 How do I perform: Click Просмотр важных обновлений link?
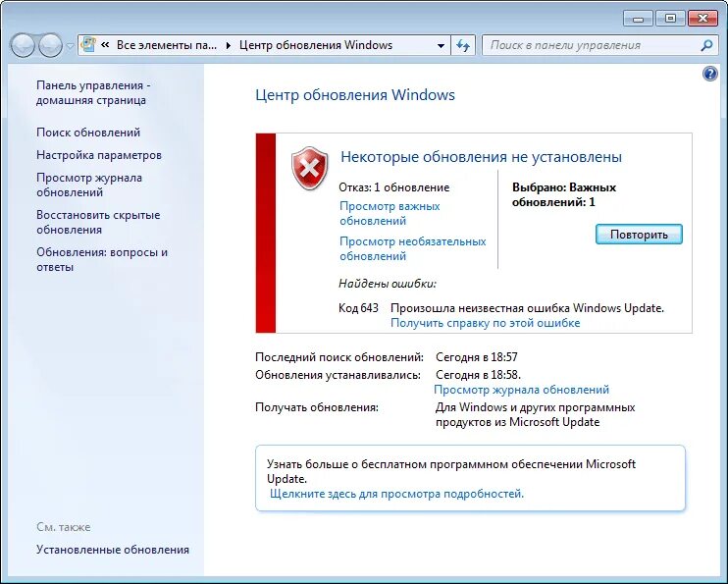390,213
